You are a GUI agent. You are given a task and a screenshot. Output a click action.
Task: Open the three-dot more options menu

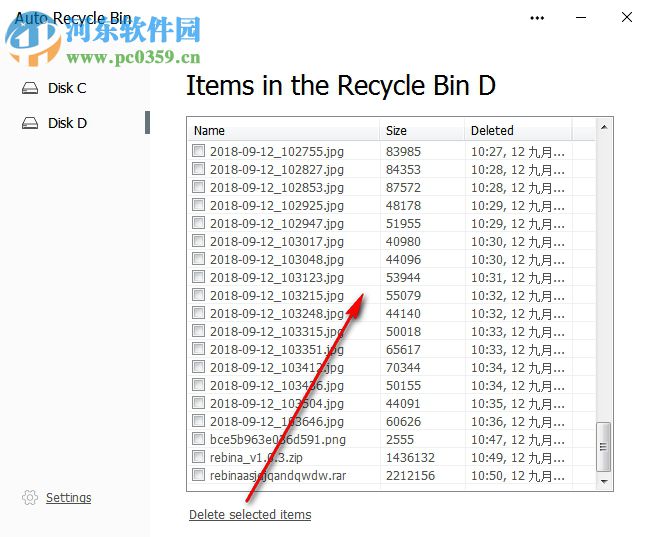tap(537, 18)
